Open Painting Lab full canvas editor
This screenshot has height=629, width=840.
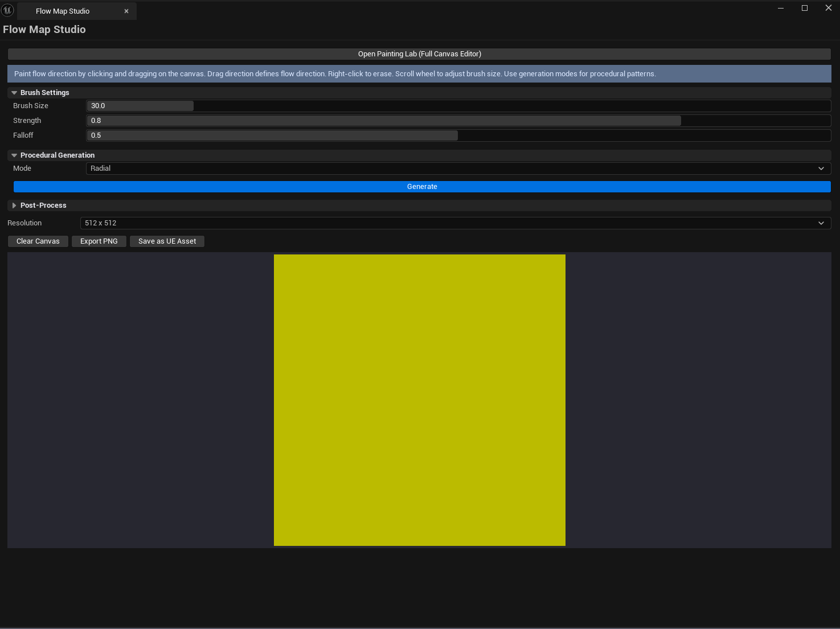419,54
